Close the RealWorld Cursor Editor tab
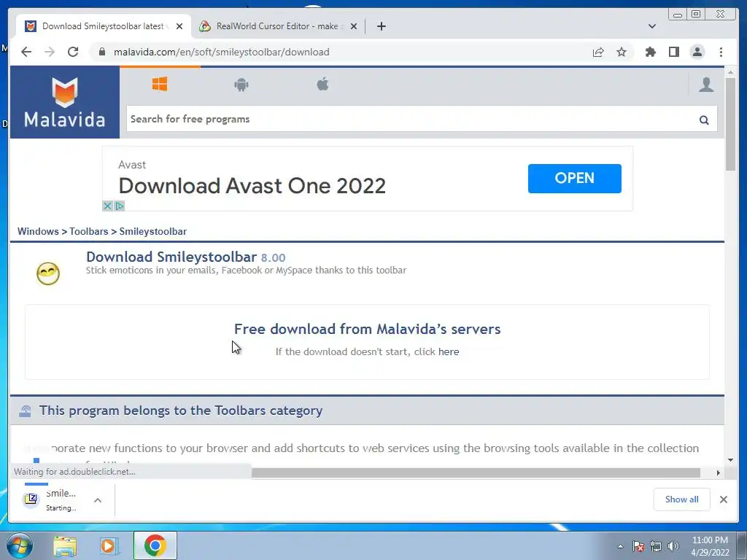Screen dimensions: 747x560 (354, 26)
